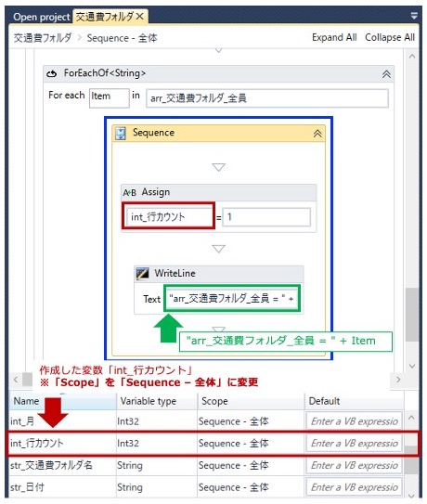Viewport: 427px width, 504px height.
Task: Open the tab list dropdown arrow
Action: tap(414, 16)
